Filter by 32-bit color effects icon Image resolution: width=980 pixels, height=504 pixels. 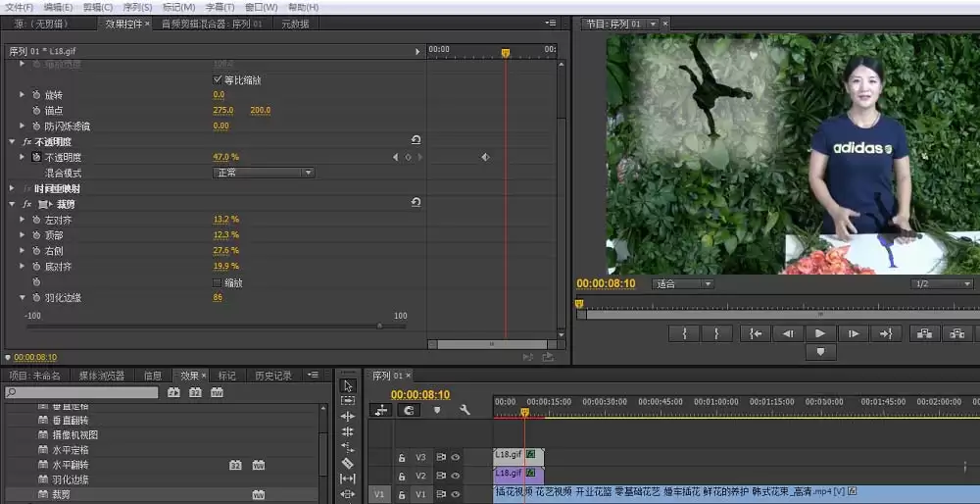[x=195, y=392]
